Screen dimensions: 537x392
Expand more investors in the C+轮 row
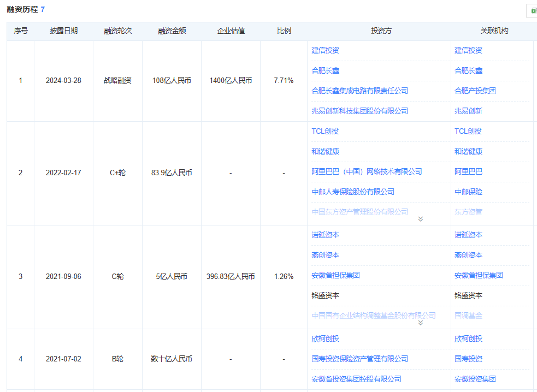click(x=421, y=219)
